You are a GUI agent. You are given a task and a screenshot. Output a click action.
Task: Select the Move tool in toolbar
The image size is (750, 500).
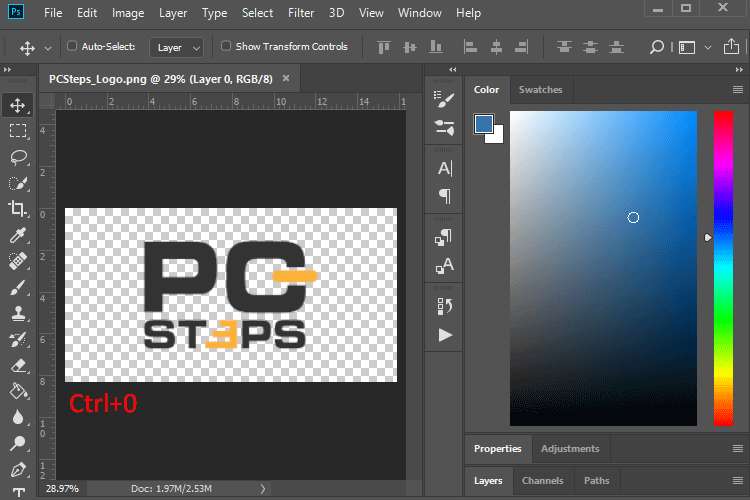click(x=18, y=105)
